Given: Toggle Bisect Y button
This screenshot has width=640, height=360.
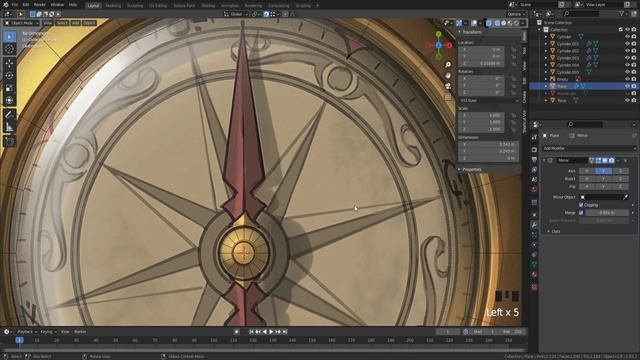Looking at the screenshot, I should tap(603, 179).
